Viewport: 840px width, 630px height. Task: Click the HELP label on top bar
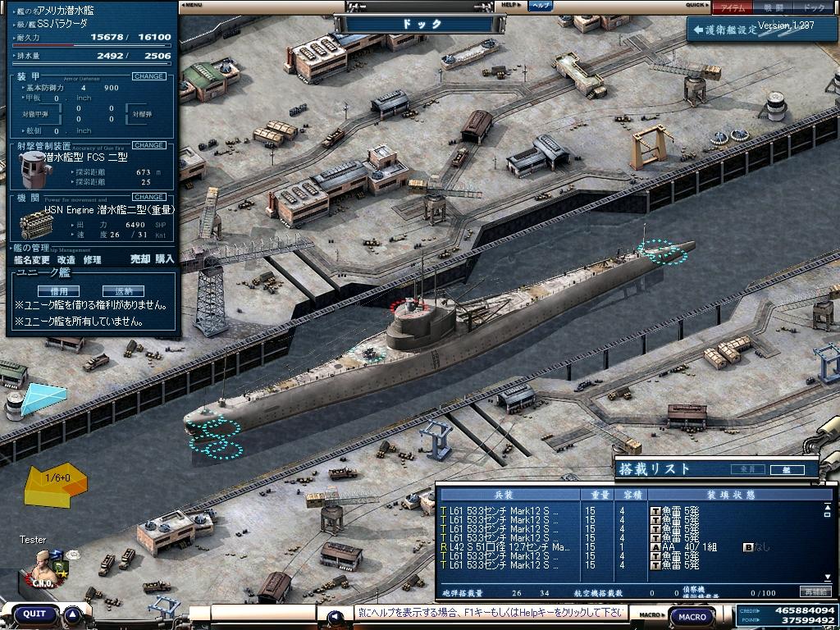tap(510, 5)
